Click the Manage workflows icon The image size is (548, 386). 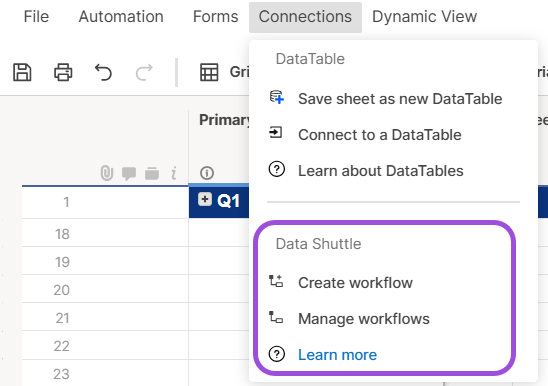[276, 317]
